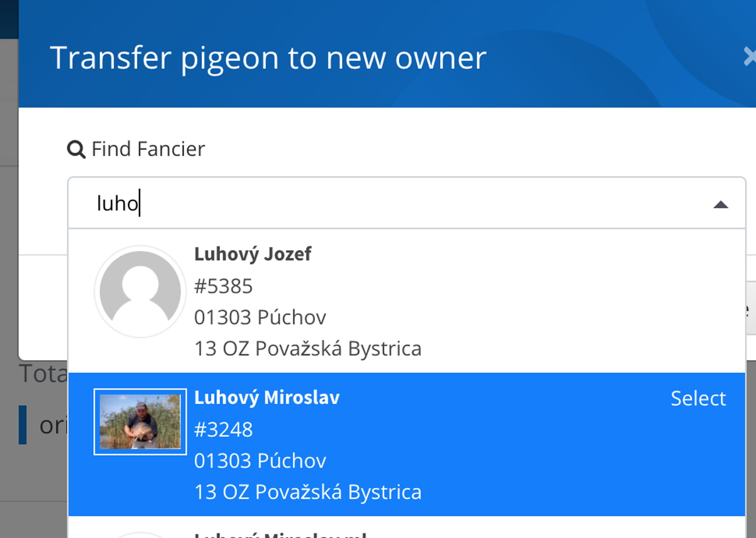Click the magnifier icon beside Find Fancier

tap(76, 149)
